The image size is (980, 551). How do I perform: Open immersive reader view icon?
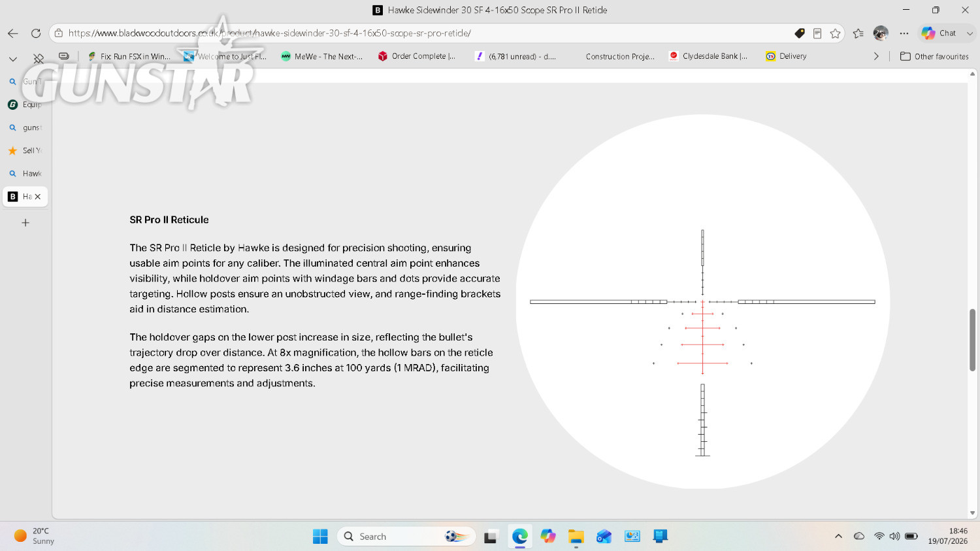[817, 33]
